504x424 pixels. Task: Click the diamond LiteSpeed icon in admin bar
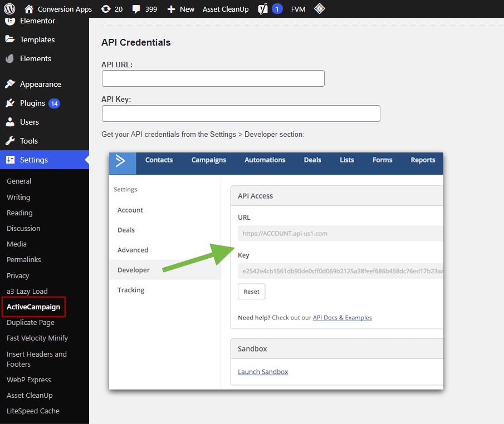pos(320,9)
